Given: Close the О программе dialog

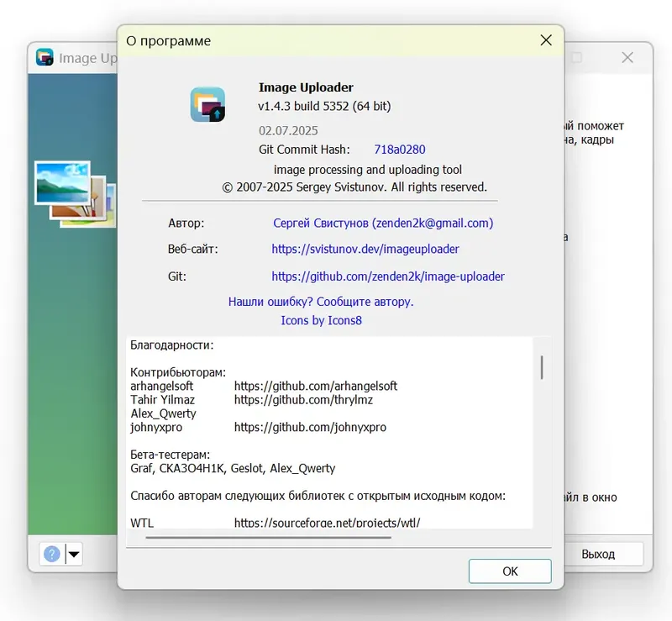Looking at the screenshot, I should (x=546, y=39).
